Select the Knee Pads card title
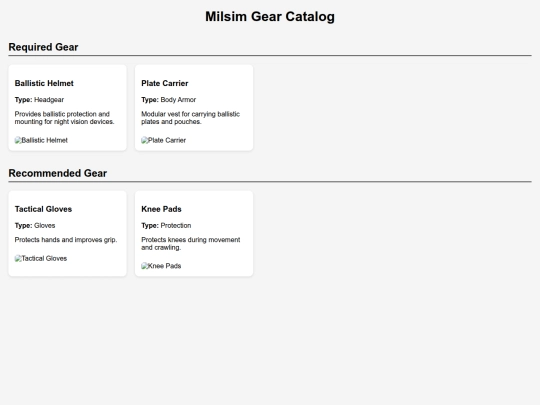The height and width of the screenshot is (405, 540). (x=161, y=209)
